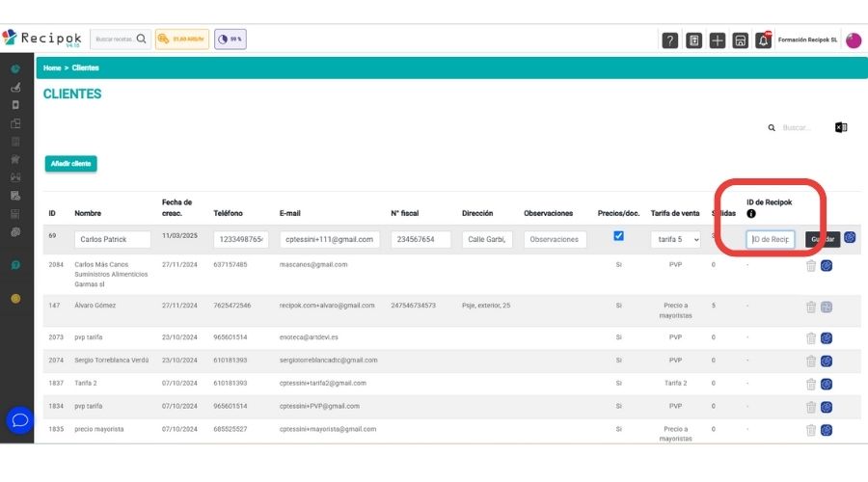The height and width of the screenshot is (482, 868).
Task: Open the tarifa 5 dropdown
Action: pyautogui.click(x=675, y=240)
